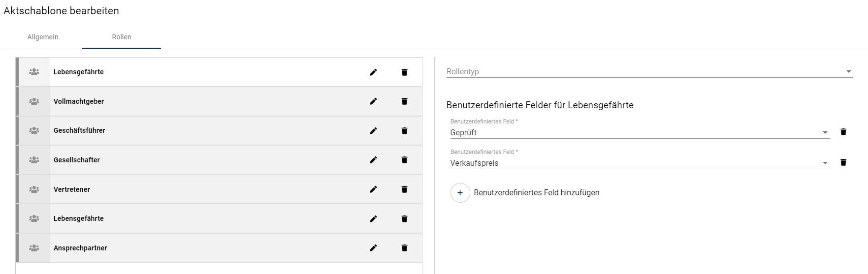
Task: Remove the Verkaufspreis custom field
Action: click(x=843, y=162)
